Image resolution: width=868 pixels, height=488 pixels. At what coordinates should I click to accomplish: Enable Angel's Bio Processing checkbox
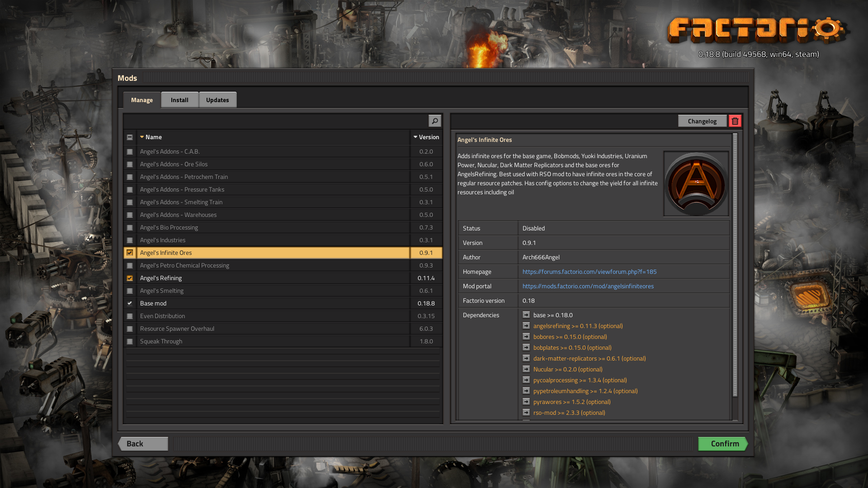pos(130,227)
